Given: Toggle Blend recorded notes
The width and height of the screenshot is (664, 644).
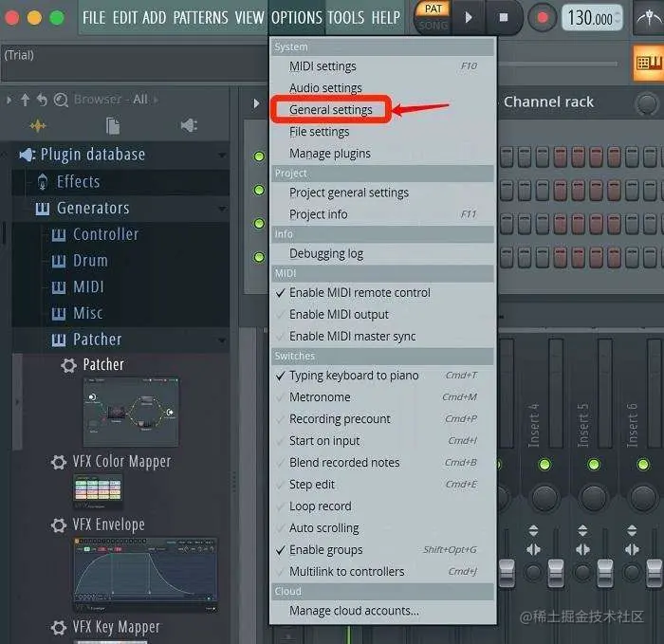Looking at the screenshot, I should [382, 462].
